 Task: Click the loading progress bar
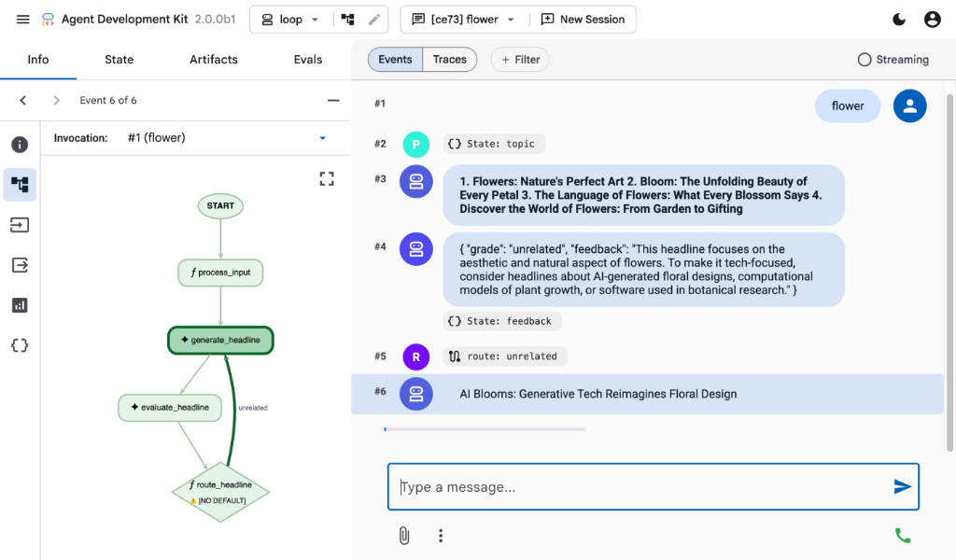485,429
